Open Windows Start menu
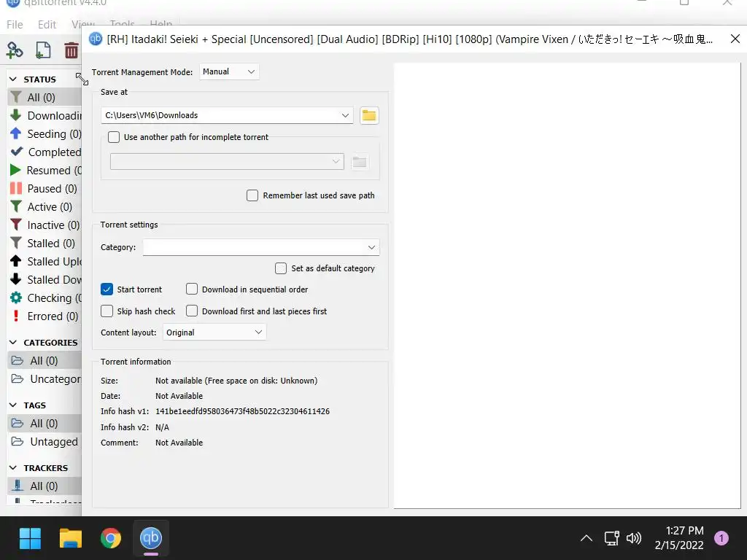Screen dimensions: 747x560 point(30,539)
